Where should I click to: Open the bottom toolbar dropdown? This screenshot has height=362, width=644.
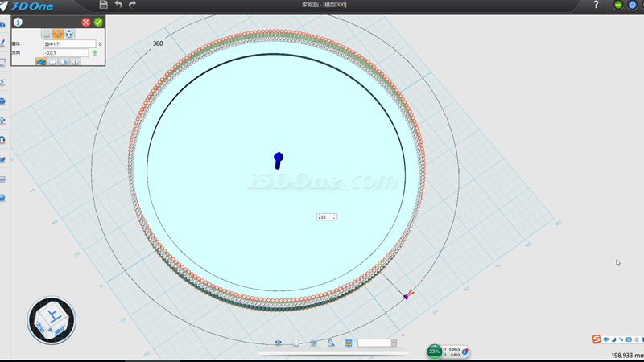[x=394, y=343]
